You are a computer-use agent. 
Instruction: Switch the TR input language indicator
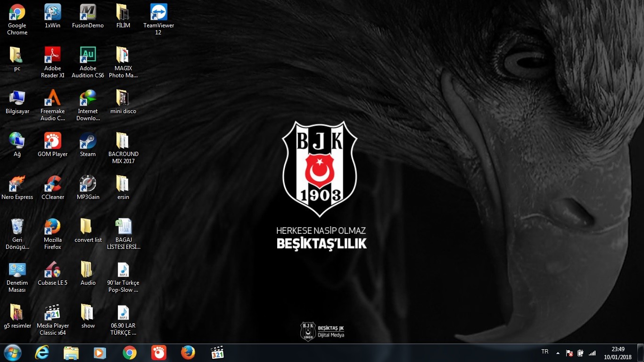545,352
